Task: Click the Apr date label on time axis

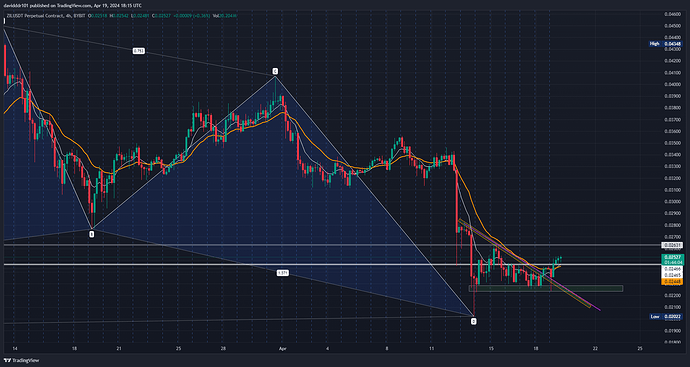Action: click(282, 349)
